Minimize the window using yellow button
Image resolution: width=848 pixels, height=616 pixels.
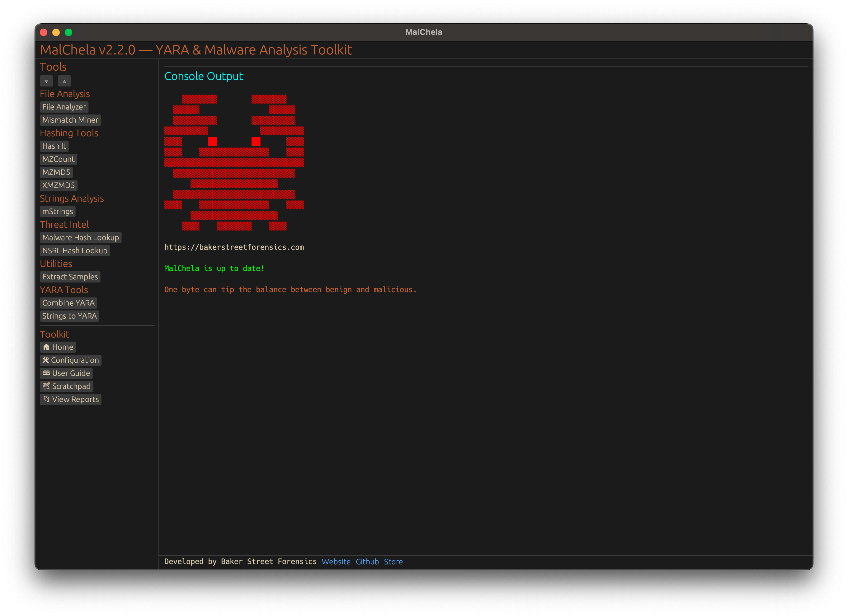point(56,32)
